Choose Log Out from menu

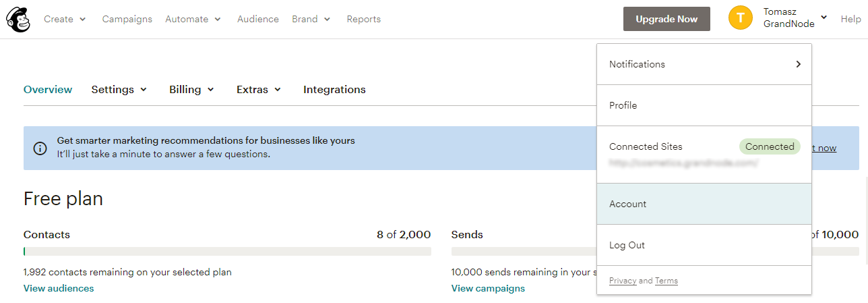pos(704,245)
